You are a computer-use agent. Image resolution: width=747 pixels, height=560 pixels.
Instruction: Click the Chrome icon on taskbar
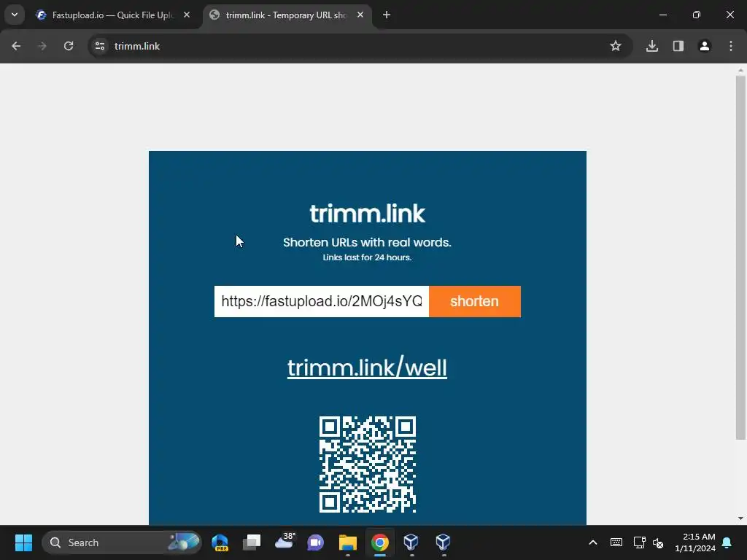click(379, 542)
